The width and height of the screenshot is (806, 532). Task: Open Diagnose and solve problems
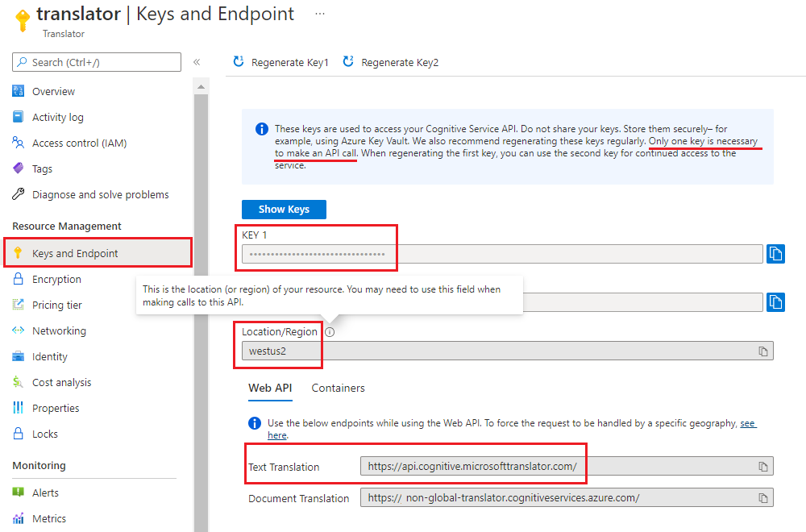tap(100, 194)
